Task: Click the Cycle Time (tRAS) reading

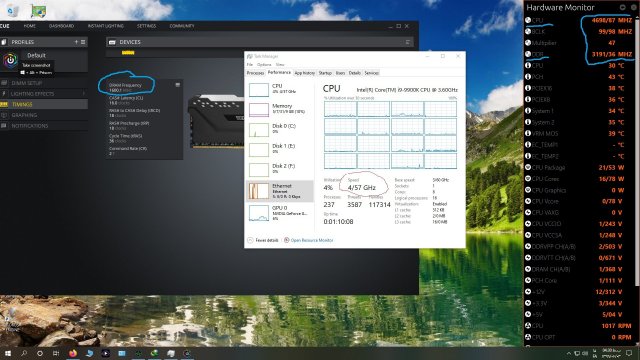Action: click(126, 138)
